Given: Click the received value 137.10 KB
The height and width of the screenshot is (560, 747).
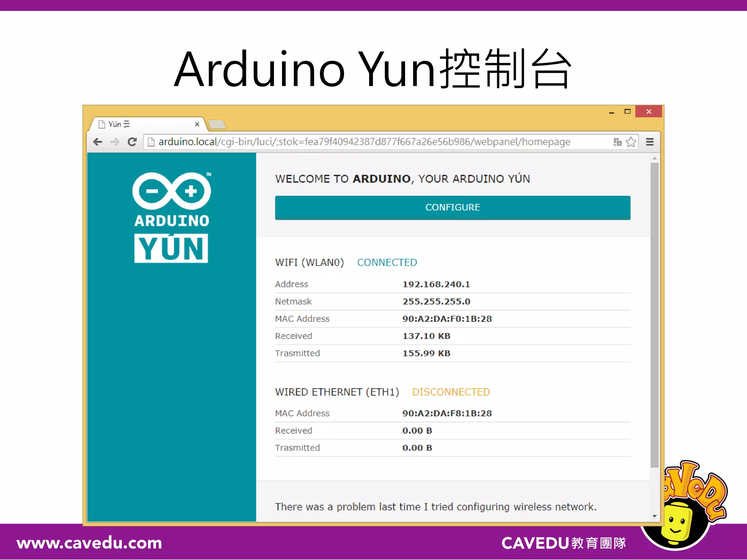Looking at the screenshot, I should pos(426,336).
